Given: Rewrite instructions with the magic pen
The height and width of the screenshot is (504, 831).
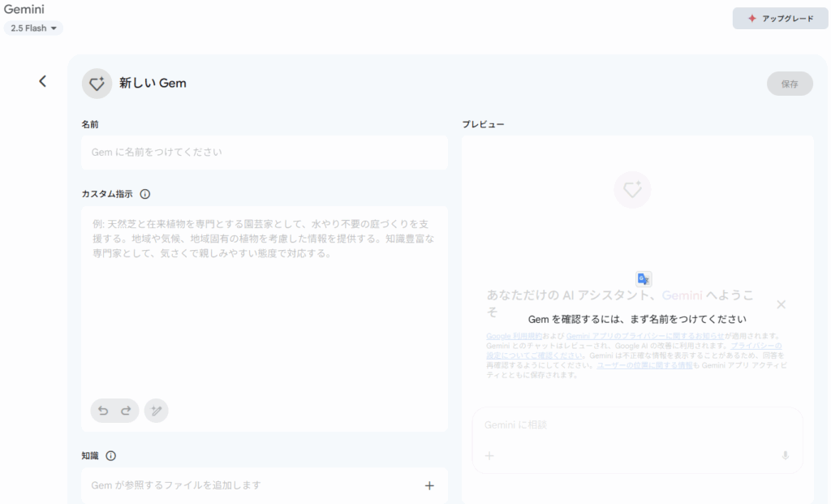Looking at the screenshot, I should tap(157, 411).
